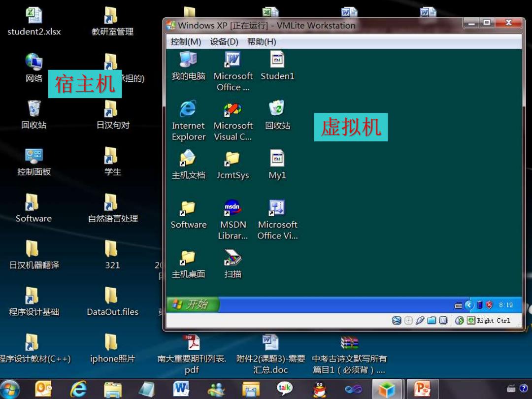Select the 控制面板 icon on host desktop
532x399 pixels.
tap(34, 162)
